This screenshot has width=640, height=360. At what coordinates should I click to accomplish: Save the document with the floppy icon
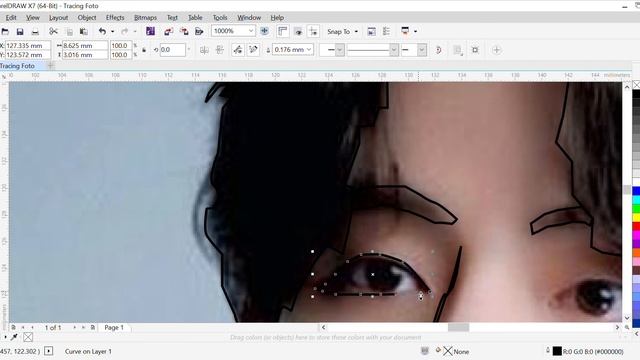pyautogui.click(x=20, y=31)
